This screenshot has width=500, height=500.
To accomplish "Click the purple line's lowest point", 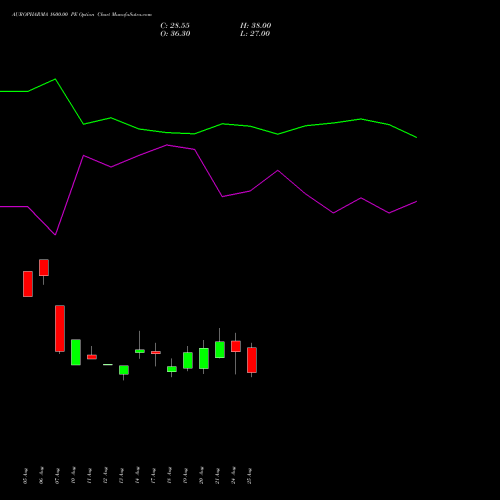I will tap(55, 235).
